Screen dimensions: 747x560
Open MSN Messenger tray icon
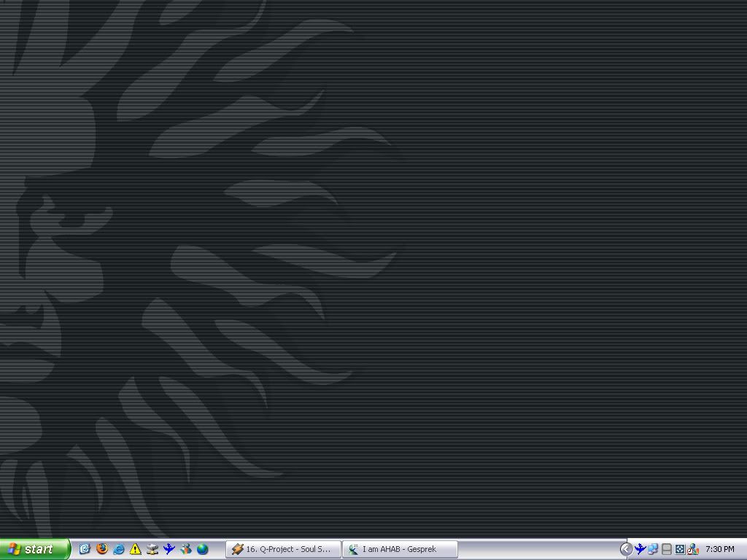coord(693,549)
